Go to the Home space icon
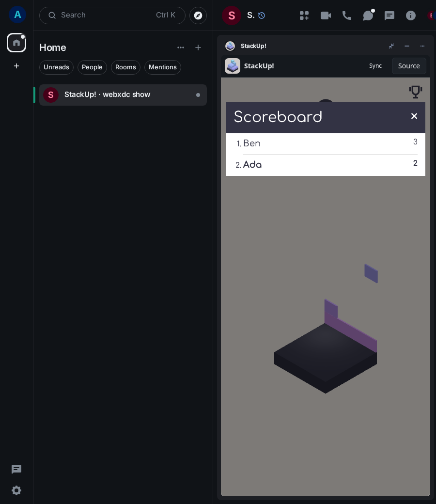 pyautogui.click(x=16, y=43)
